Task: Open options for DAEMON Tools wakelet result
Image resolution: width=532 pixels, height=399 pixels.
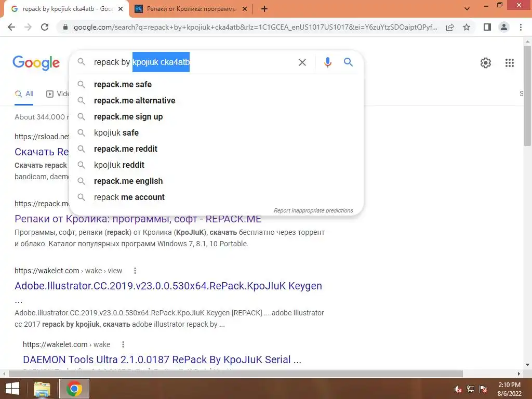Action: [123, 344]
